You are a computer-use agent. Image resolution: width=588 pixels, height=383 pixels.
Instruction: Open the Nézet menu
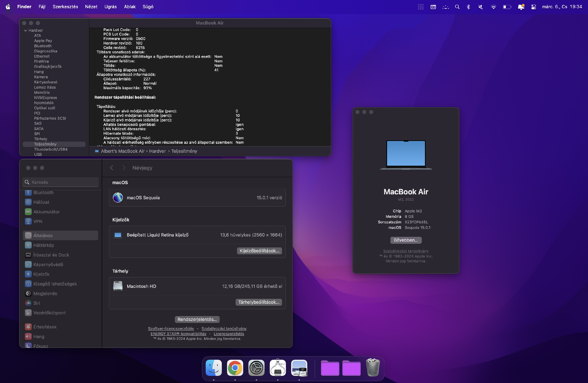[x=91, y=7]
